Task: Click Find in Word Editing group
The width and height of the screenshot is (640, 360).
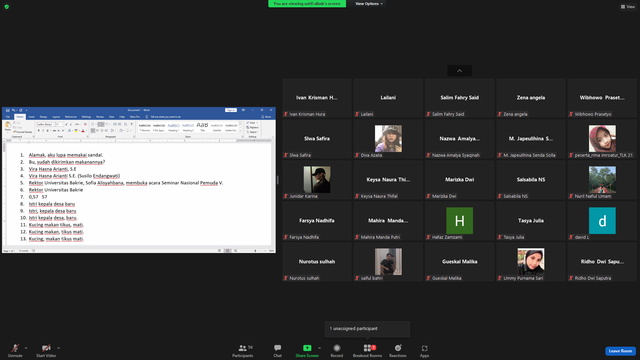Action: point(252,122)
